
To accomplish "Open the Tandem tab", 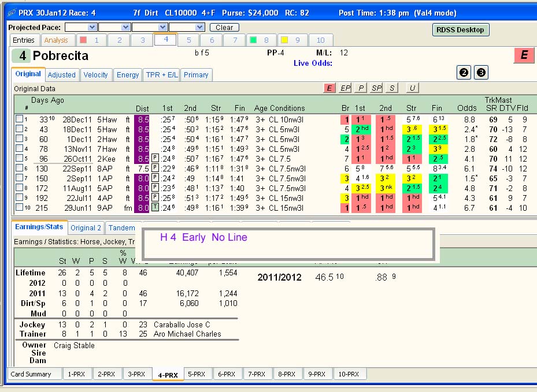I will coord(121,228).
